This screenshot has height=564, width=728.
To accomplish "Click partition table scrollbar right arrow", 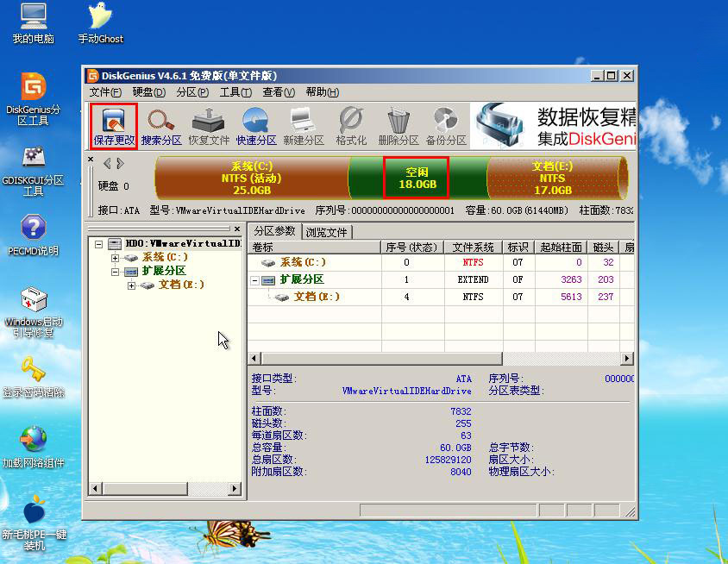I will coord(627,359).
